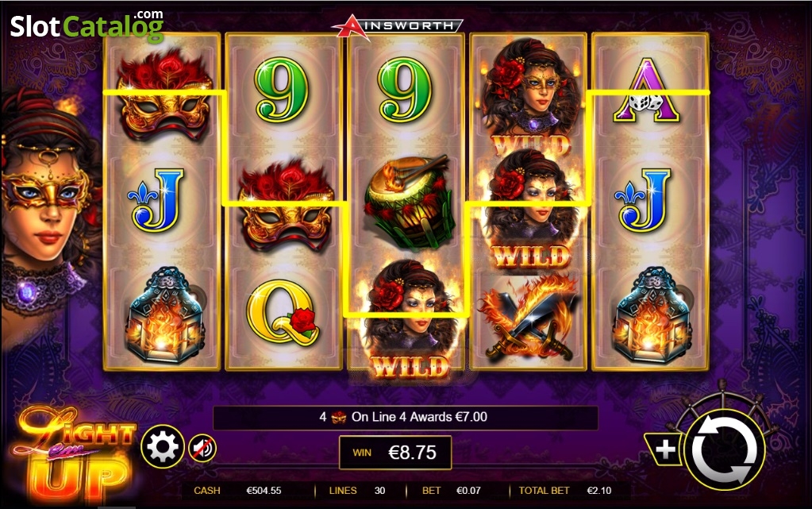Click the Light 'em Up game logo

tap(72, 454)
